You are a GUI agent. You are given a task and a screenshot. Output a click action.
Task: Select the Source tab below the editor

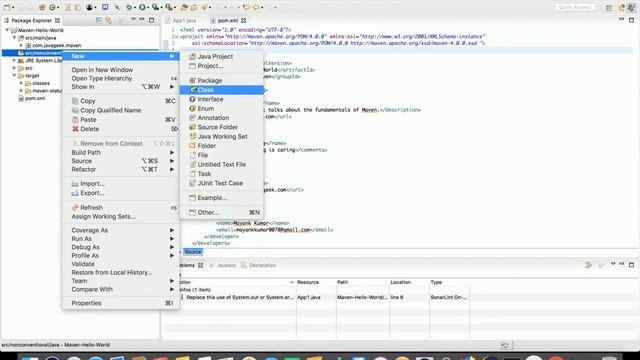point(193,252)
